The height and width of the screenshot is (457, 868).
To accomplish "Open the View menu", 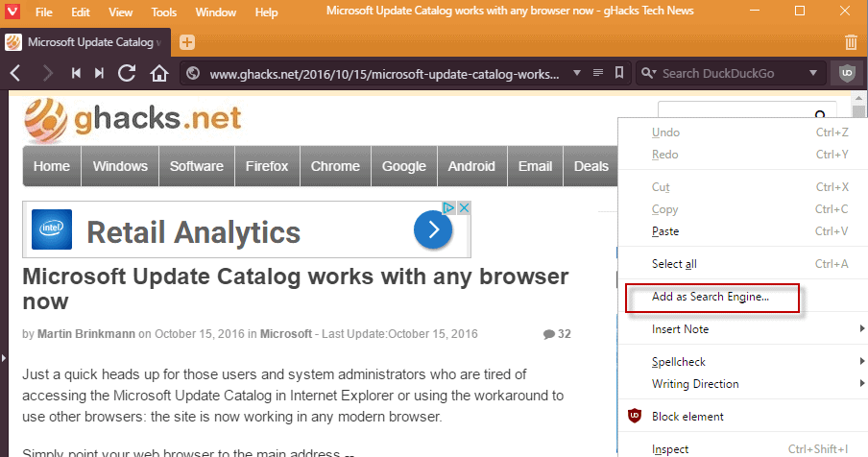I will pos(120,12).
